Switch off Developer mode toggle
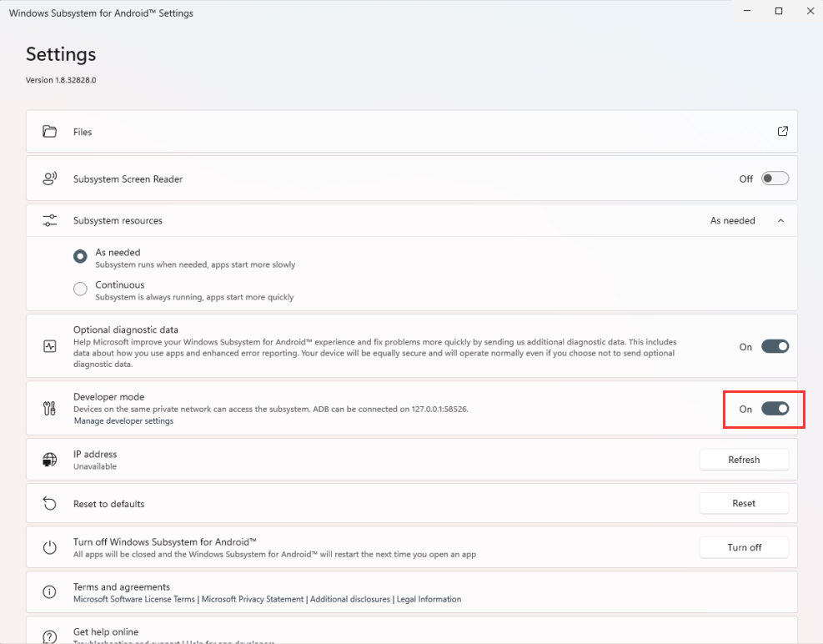This screenshot has width=823, height=644. 775,409
